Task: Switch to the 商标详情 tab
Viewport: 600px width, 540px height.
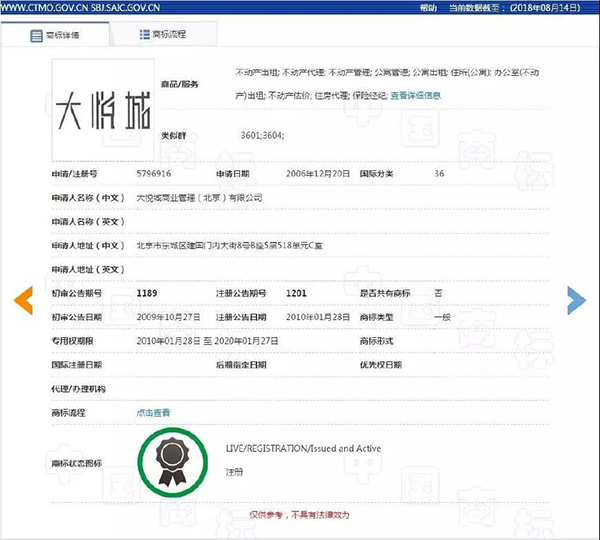Action: point(55,35)
